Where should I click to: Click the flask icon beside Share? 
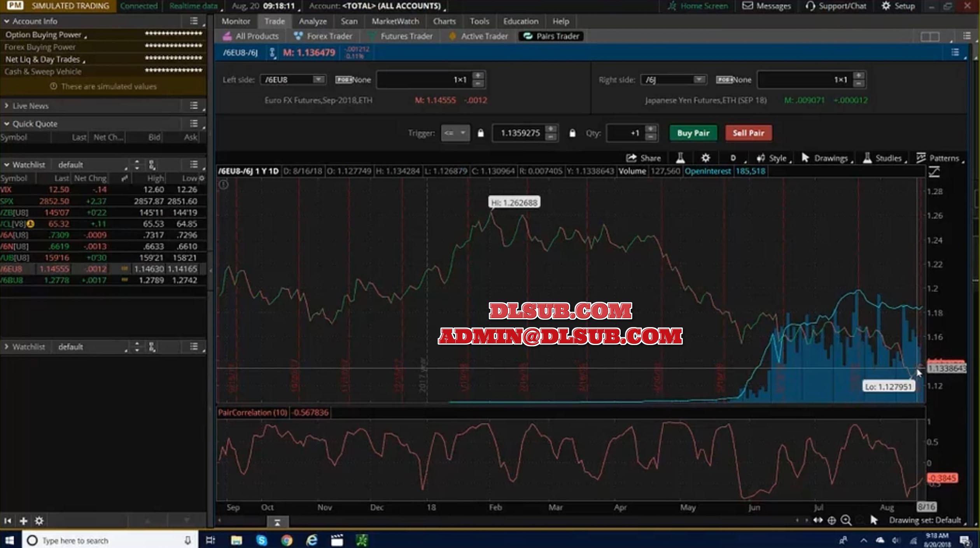[680, 158]
